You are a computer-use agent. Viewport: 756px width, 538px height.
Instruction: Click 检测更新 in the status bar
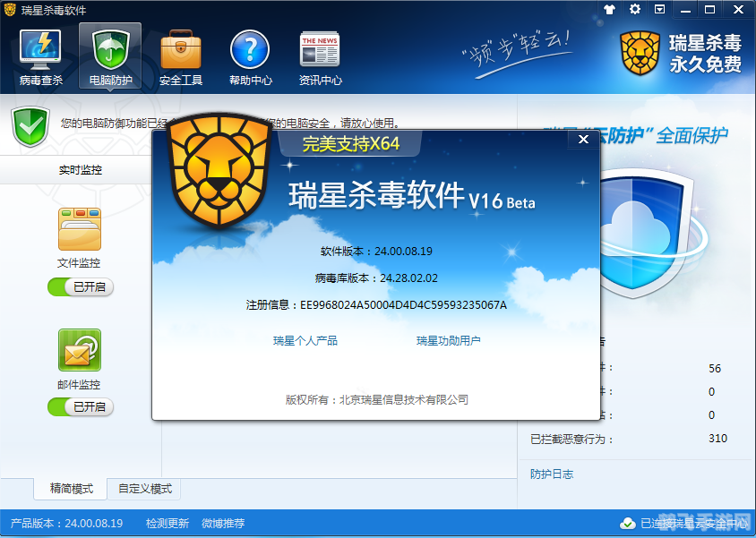(168, 523)
